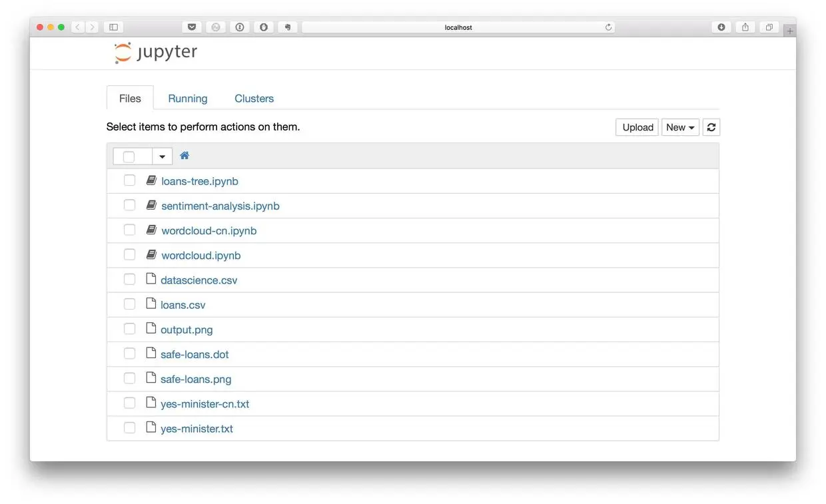This screenshot has width=826, height=504.
Task: Go back with Safari's back arrow
Action: point(77,27)
